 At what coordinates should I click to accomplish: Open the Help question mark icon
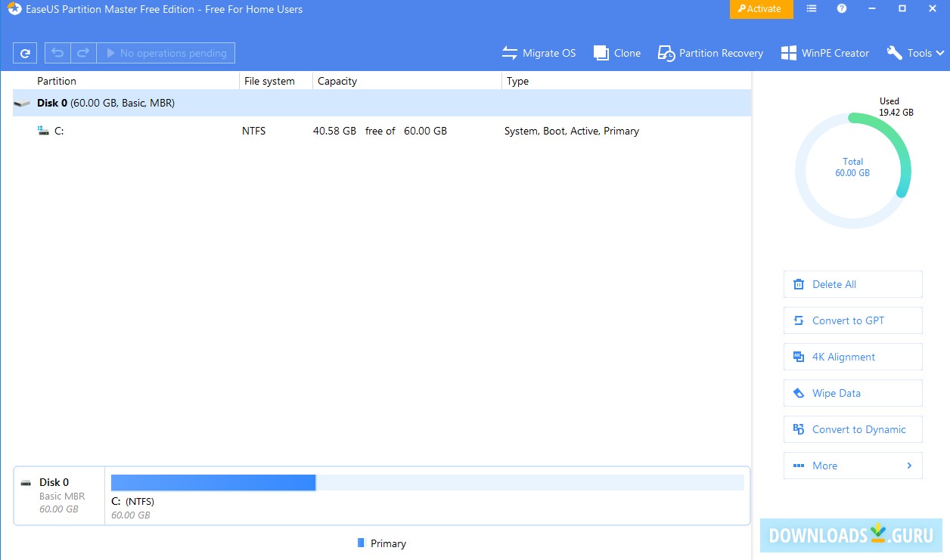point(842,9)
